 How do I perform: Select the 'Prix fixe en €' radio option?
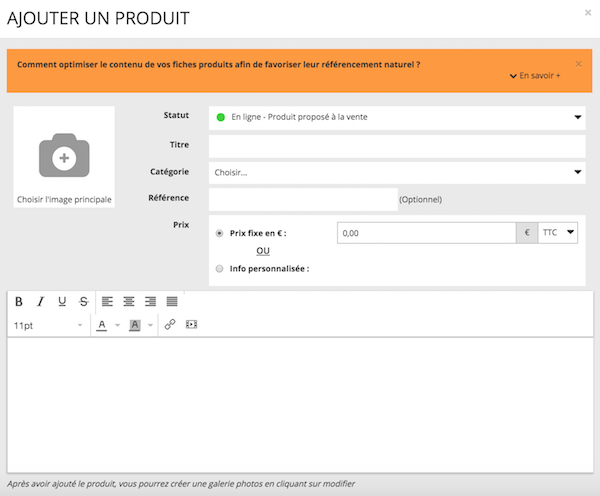click(x=220, y=233)
